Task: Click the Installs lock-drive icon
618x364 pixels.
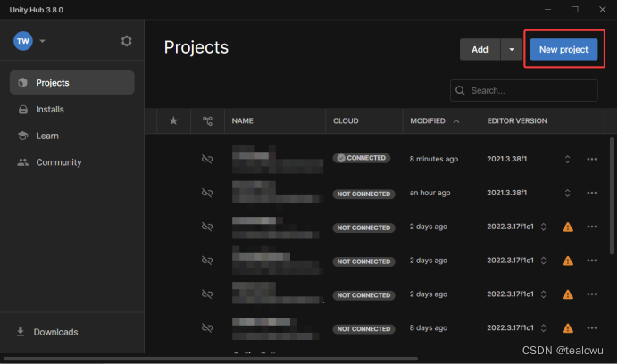Action: [x=23, y=109]
